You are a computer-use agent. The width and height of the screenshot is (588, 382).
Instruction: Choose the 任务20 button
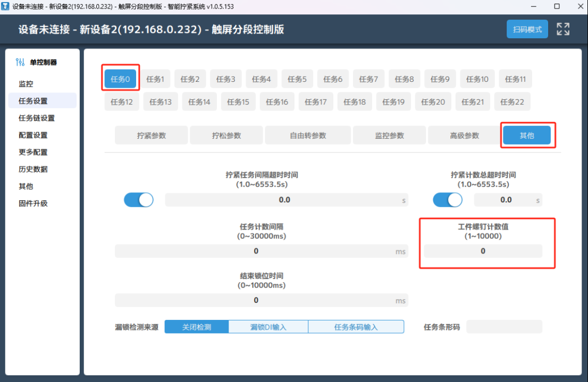[433, 101]
